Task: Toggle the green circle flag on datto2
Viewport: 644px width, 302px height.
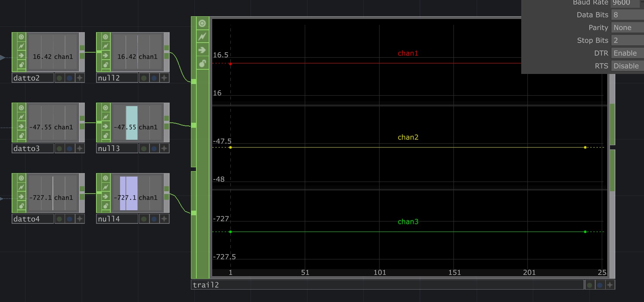Action: pos(59,78)
